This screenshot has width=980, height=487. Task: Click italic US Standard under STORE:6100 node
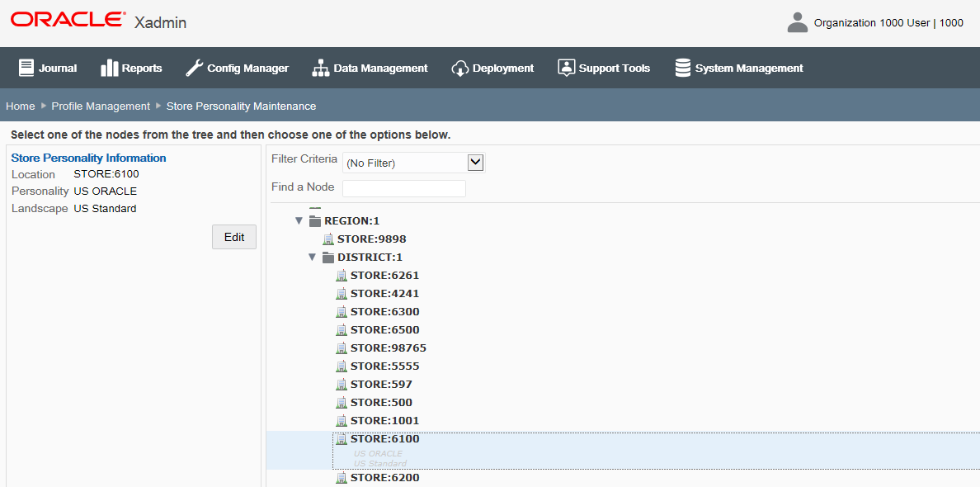click(x=380, y=463)
